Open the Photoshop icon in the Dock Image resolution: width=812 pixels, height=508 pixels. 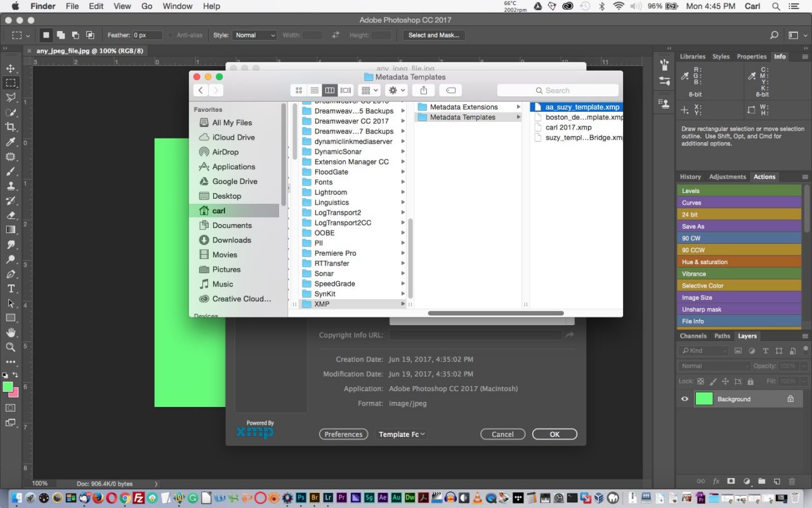coord(300,498)
